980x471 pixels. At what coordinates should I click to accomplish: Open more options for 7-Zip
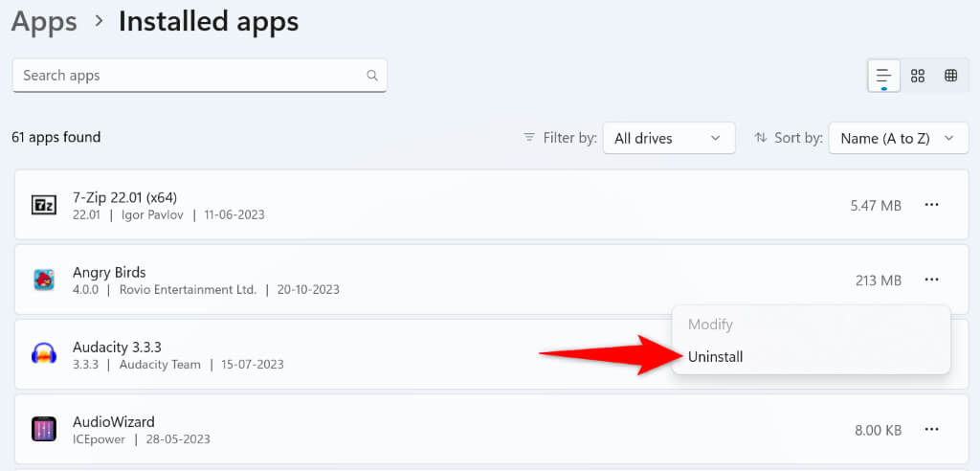pyautogui.click(x=931, y=205)
